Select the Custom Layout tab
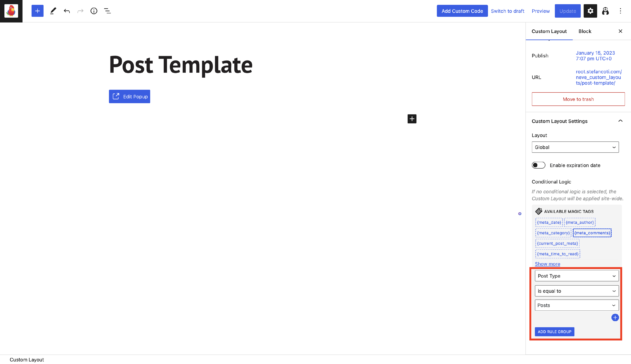 pyautogui.click(x=549, y=31)
